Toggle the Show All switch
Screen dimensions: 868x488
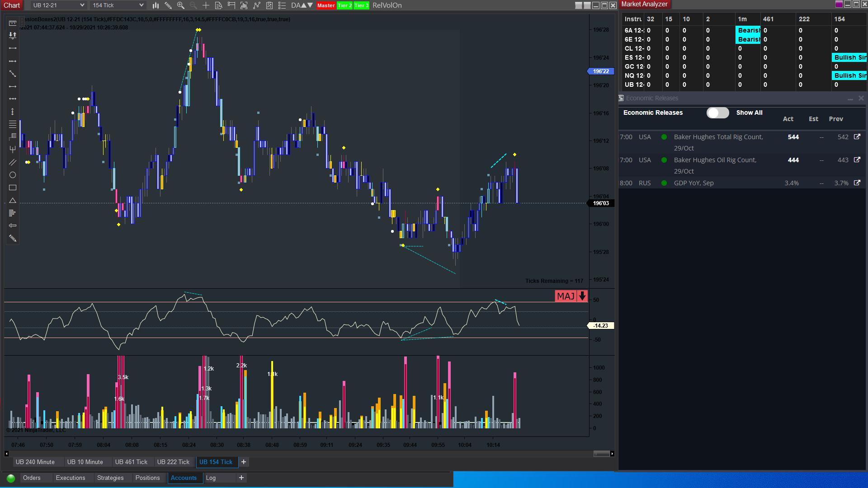pos(718,113)
